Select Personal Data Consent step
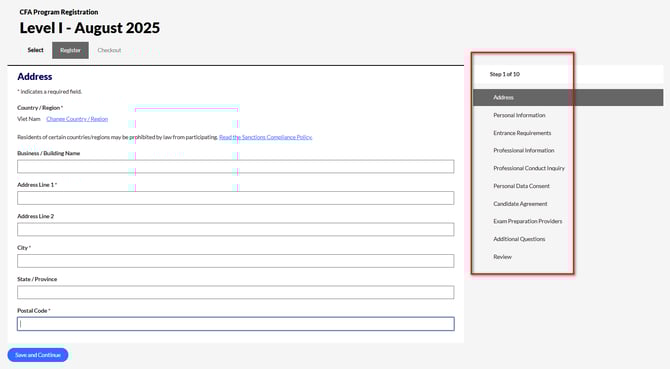The width and height of the screenshot is (670, 369). (521, 186)
